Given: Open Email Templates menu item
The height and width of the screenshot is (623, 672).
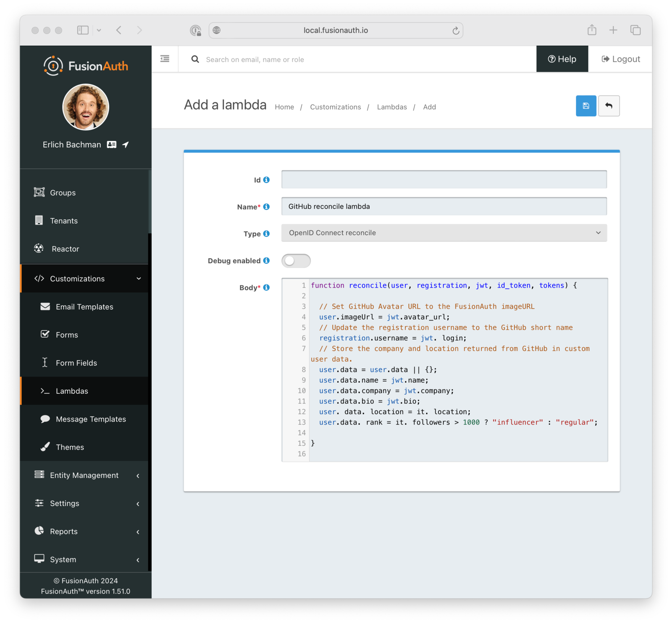Looking at the screenshot, I should [84, 306].
